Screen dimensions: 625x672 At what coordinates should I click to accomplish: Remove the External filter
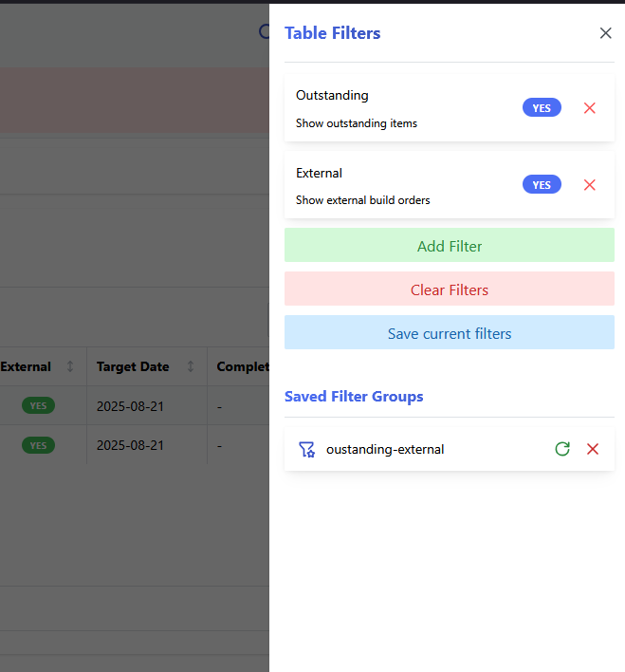590,185
